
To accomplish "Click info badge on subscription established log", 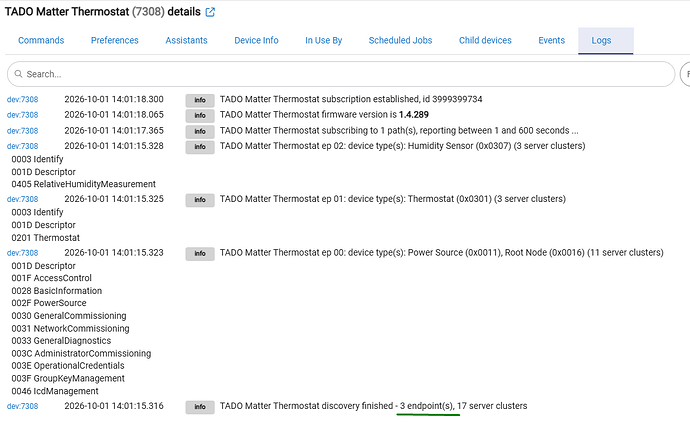I will (x=200, y=100).
